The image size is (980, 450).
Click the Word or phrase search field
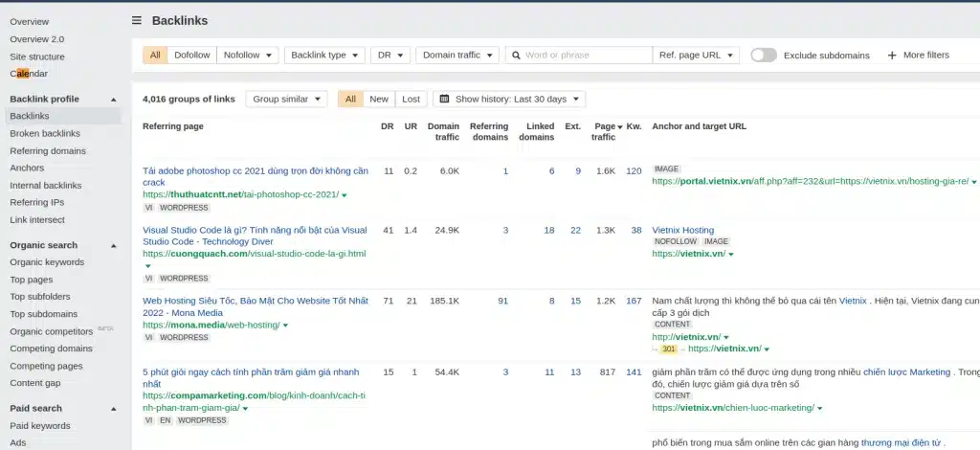click(x=579, y=55)
